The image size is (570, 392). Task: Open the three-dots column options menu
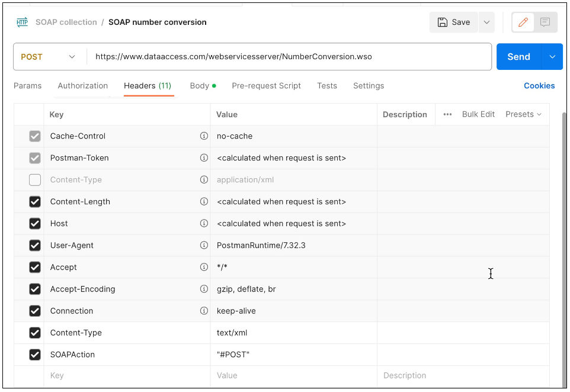[447, 114]
